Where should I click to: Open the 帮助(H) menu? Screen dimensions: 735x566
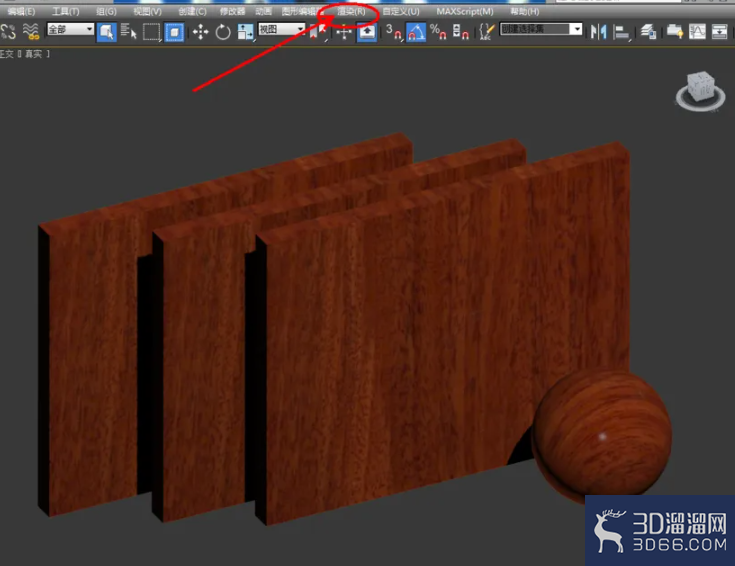[x=525, y=11]
